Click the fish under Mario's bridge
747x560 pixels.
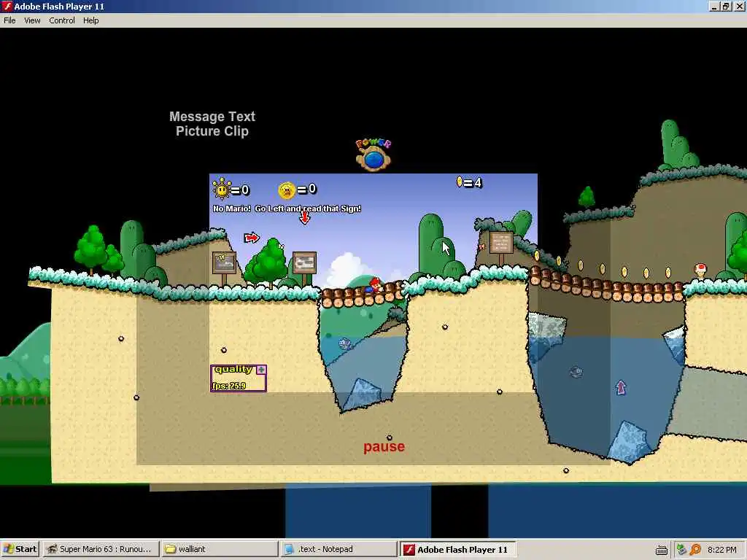click(x=346, y=343)
